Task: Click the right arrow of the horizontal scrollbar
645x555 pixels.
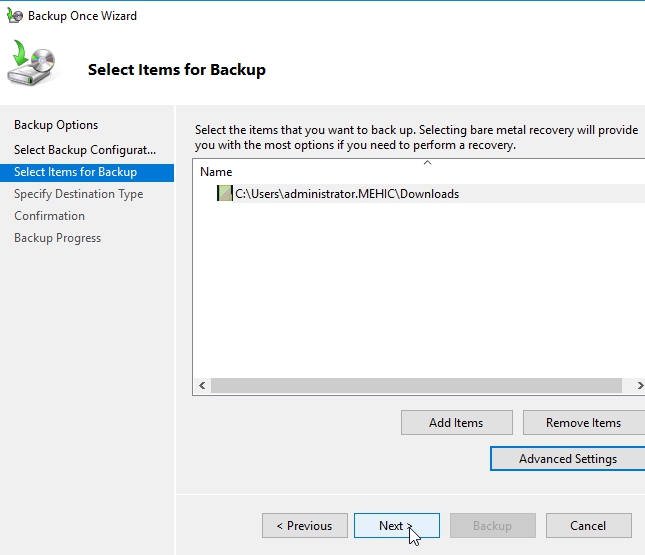Action: [x=639, y=385]
